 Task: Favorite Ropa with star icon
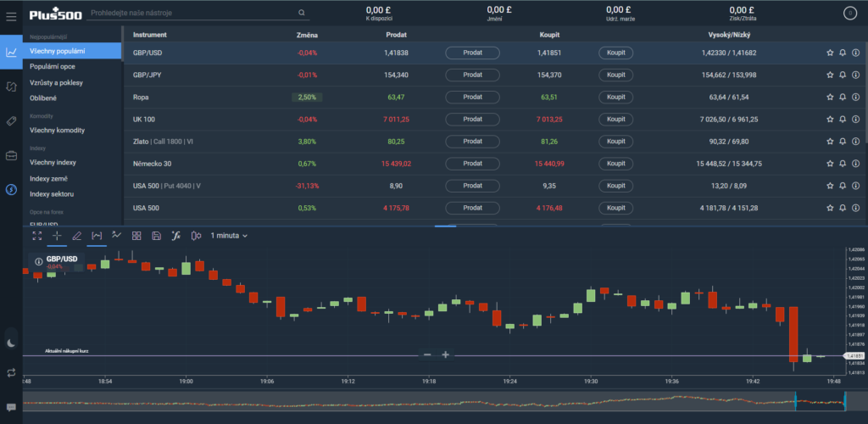[x=830, y=97]
